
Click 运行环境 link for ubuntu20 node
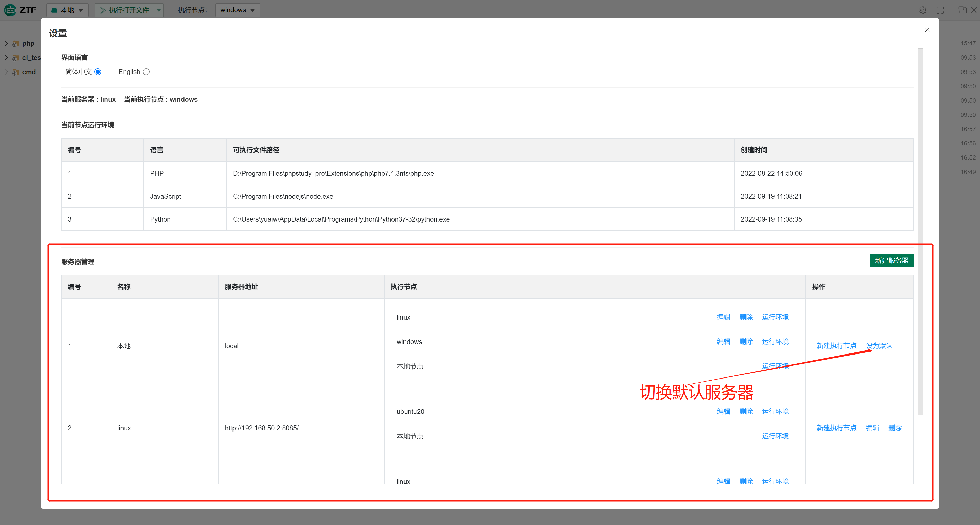(x=775, y=411)
